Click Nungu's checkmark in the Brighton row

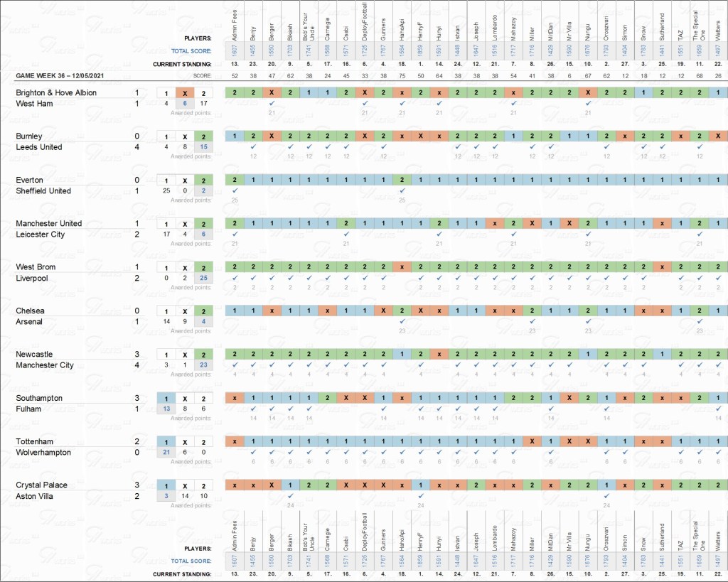[x=588, y=104]
